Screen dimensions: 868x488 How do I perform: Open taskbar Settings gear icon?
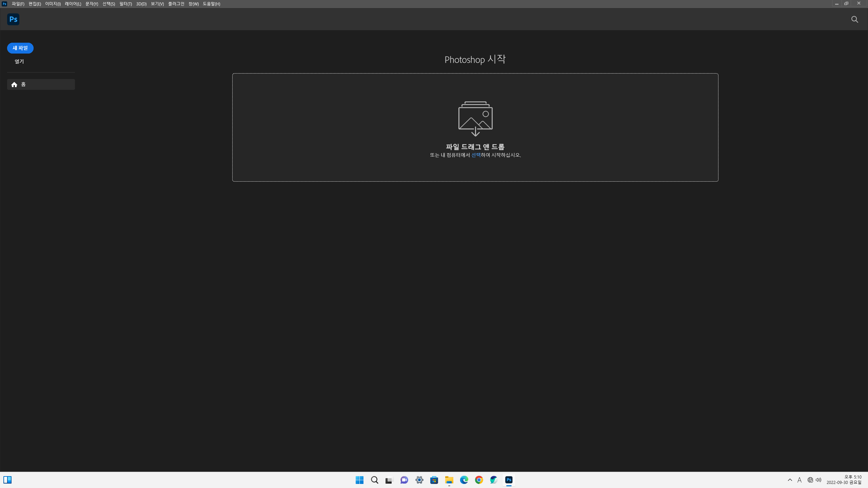point(419,480)
